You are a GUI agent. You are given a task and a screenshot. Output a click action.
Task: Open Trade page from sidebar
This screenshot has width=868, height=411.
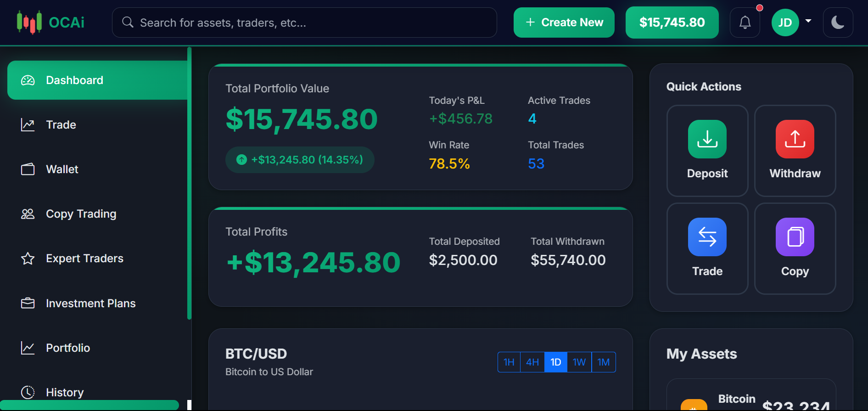tap(98, 125)
